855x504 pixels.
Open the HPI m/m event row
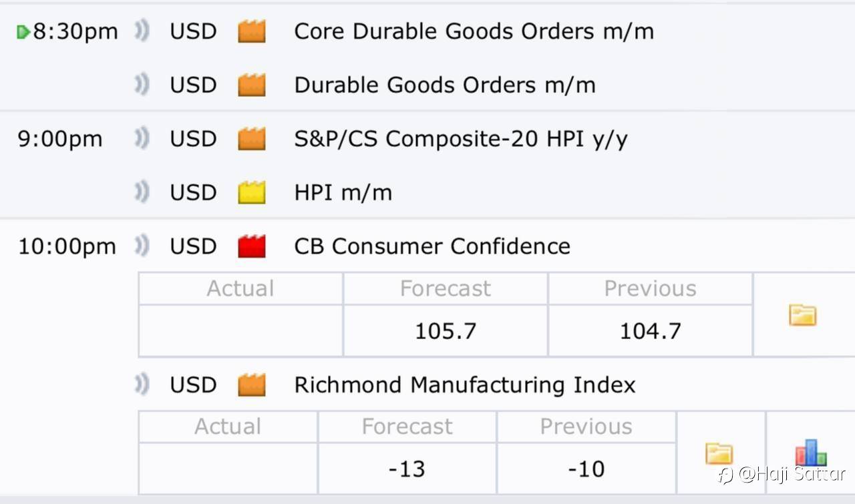(343, 192)
